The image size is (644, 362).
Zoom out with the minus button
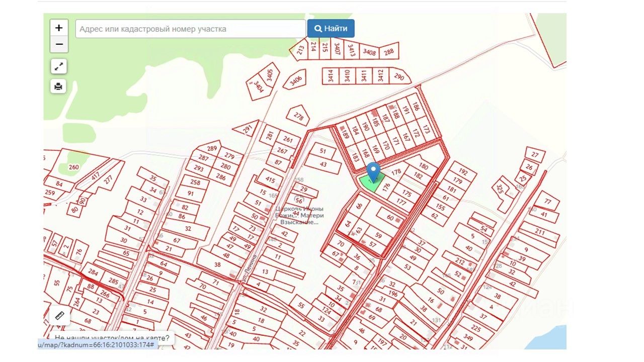click(59, 44)
